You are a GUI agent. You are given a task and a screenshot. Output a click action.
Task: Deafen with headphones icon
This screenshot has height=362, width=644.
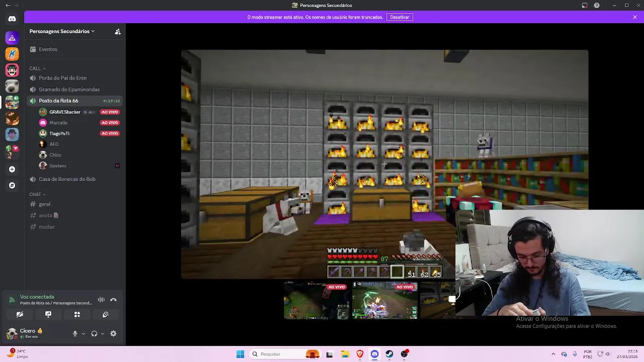(94, 333)
